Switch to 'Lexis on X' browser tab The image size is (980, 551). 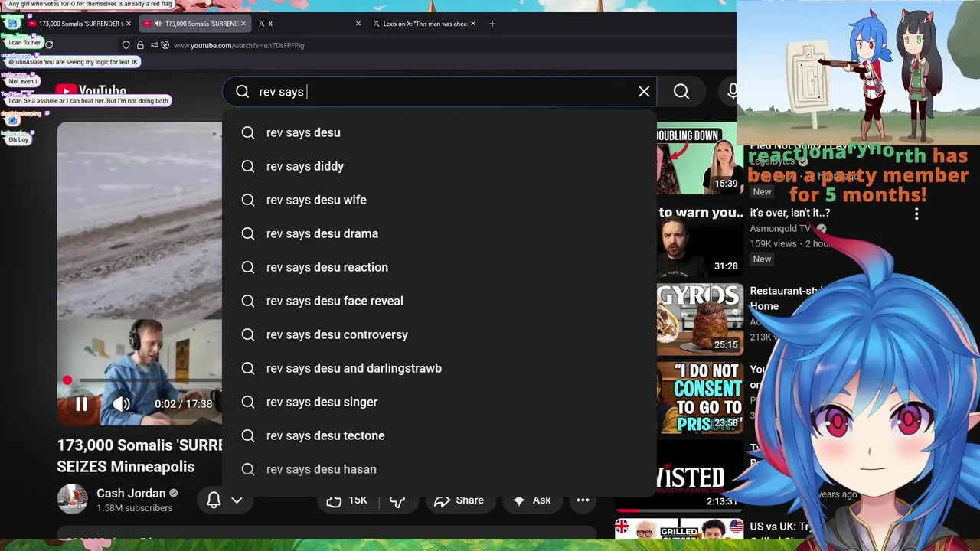point(423,24)
